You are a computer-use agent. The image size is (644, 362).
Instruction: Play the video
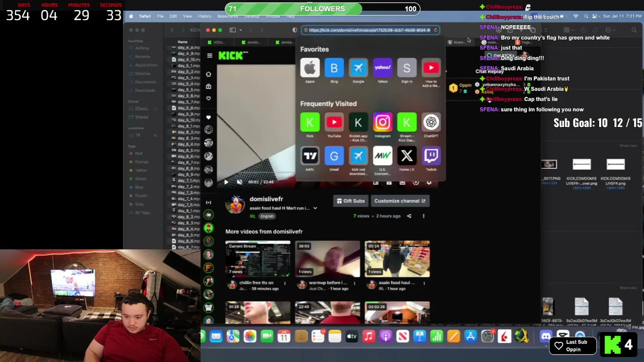pos(226,182)
